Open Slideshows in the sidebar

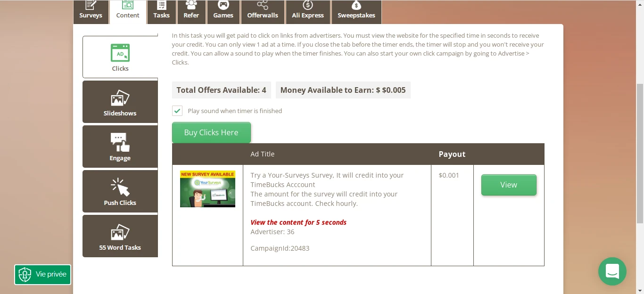point(120,102)
